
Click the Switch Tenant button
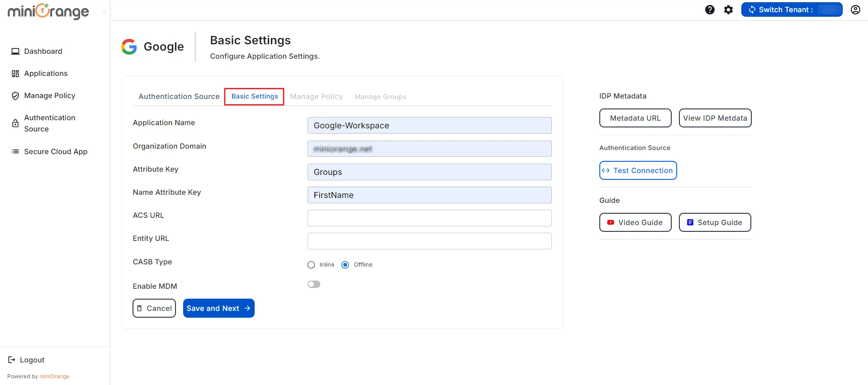(792, 9)
